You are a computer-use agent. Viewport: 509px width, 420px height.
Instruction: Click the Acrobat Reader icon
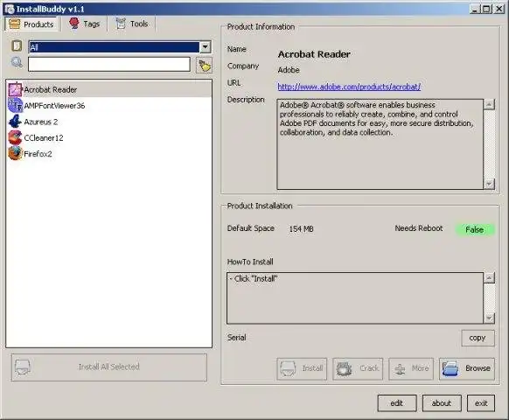15,89
